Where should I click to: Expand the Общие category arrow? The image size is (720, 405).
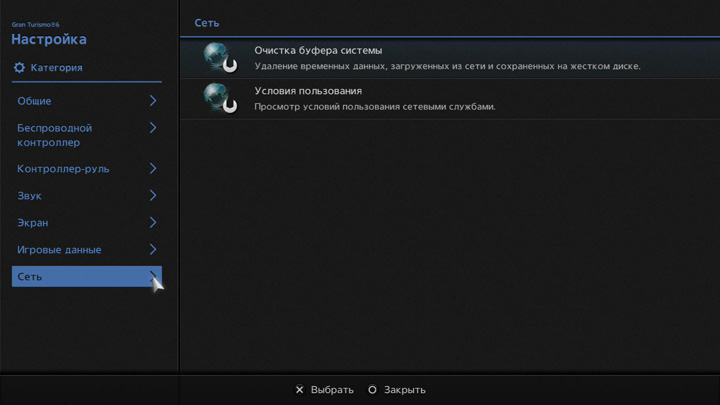tap(153, 101)
